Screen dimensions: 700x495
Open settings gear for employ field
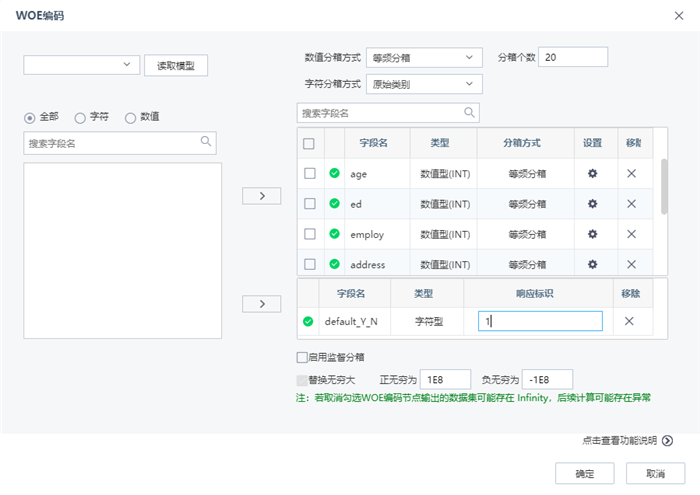pyautogui.click(x=592, y=234)
